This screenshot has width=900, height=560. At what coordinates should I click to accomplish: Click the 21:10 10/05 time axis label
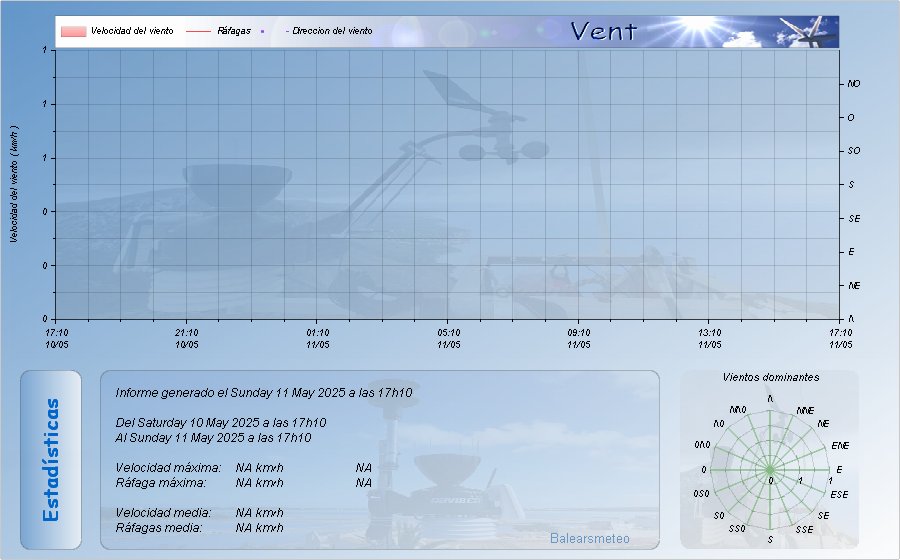187,339
